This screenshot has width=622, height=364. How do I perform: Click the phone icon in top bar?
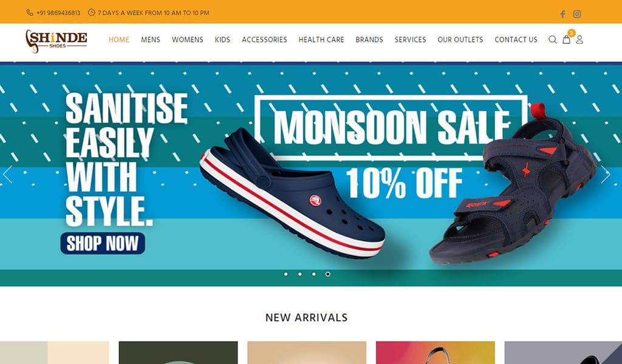(x=30, y=13)
